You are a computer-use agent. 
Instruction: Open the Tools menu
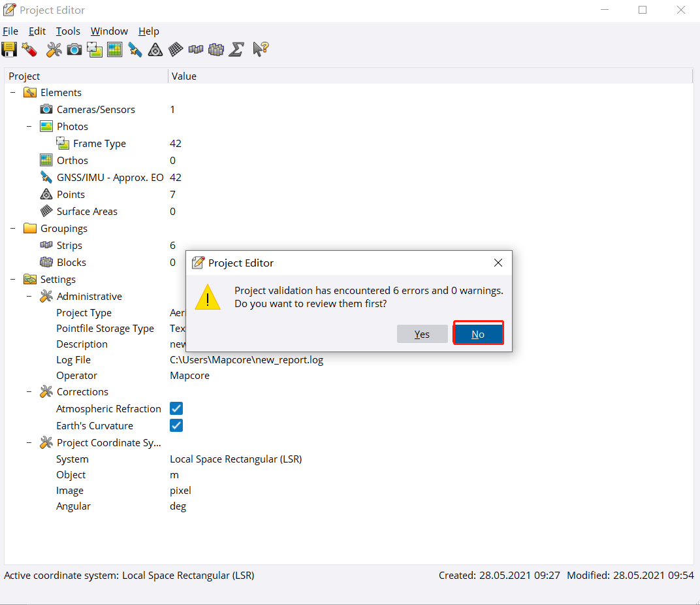(x=68, y=31)
